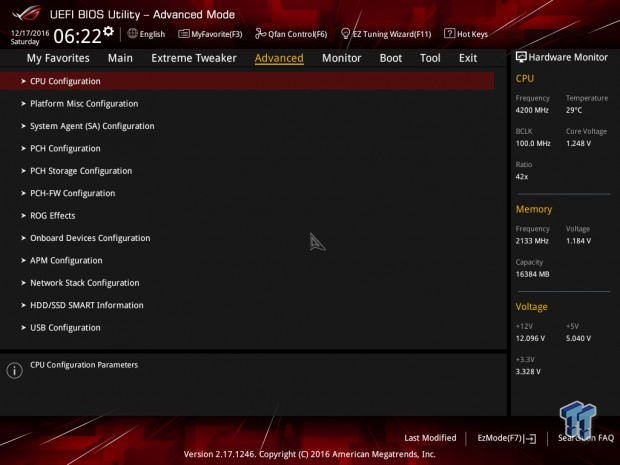
Task: Click the Hardware Monitor screen icon
Action: (521, 57)
